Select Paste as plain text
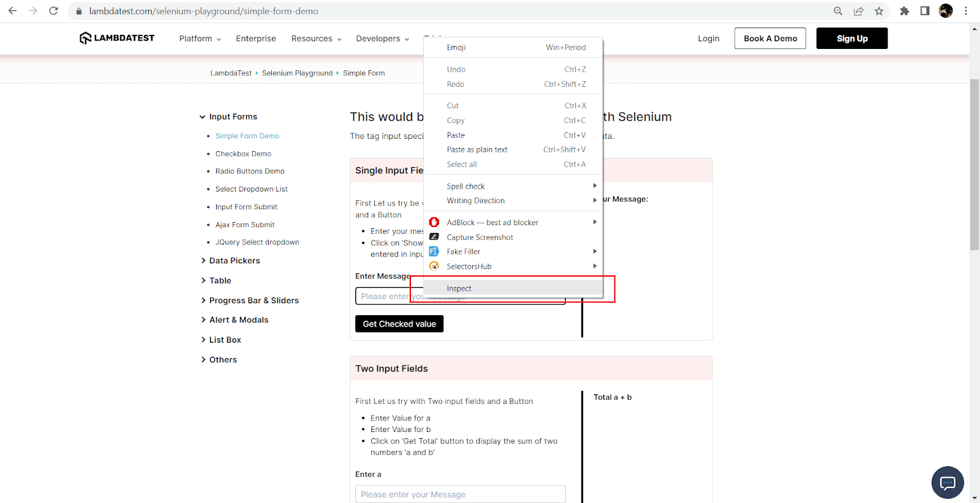 (x=513, y=150)
